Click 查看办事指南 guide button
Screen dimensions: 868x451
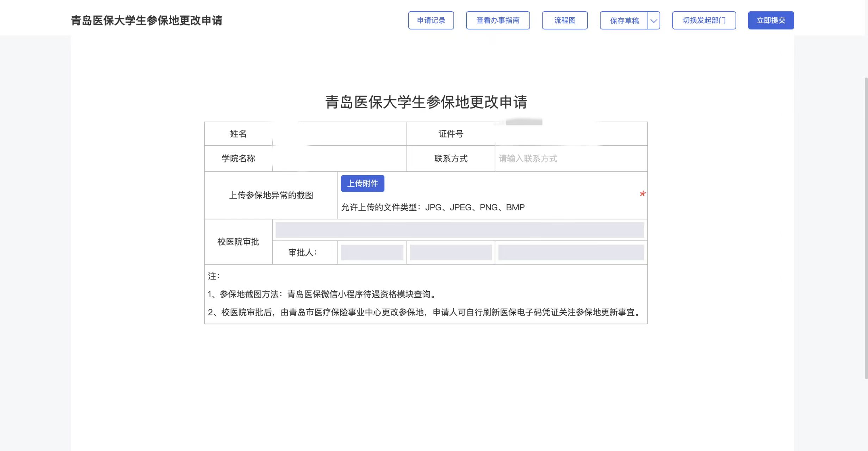point(498,20)
